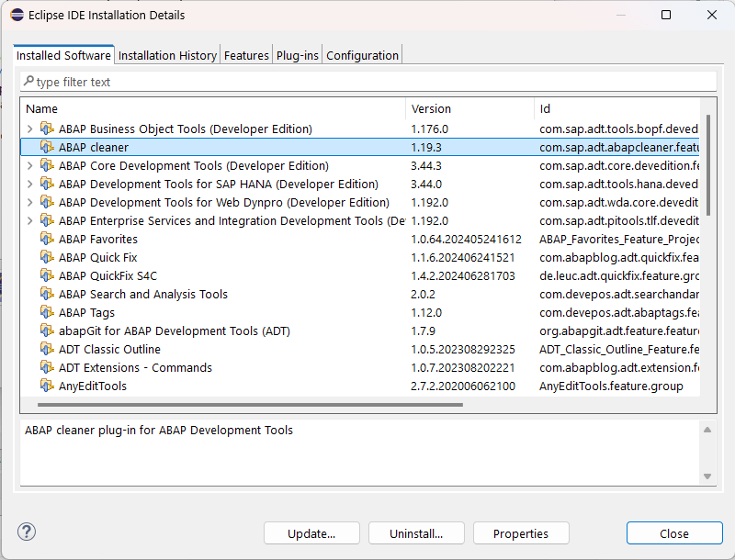Select the ABAP Tags row
735x560 pixels.
click(x=360, y=312)
